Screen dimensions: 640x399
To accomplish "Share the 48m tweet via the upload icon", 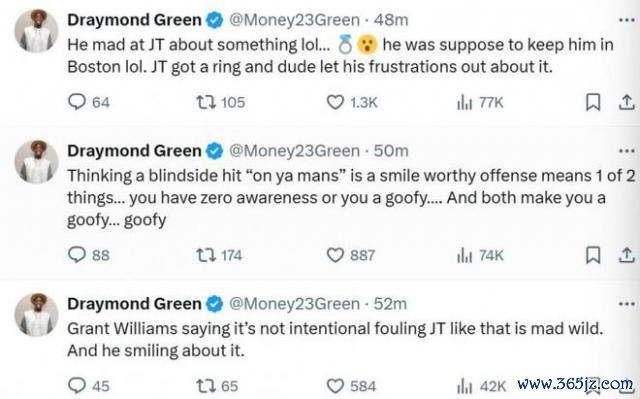I will click(626, 102).
